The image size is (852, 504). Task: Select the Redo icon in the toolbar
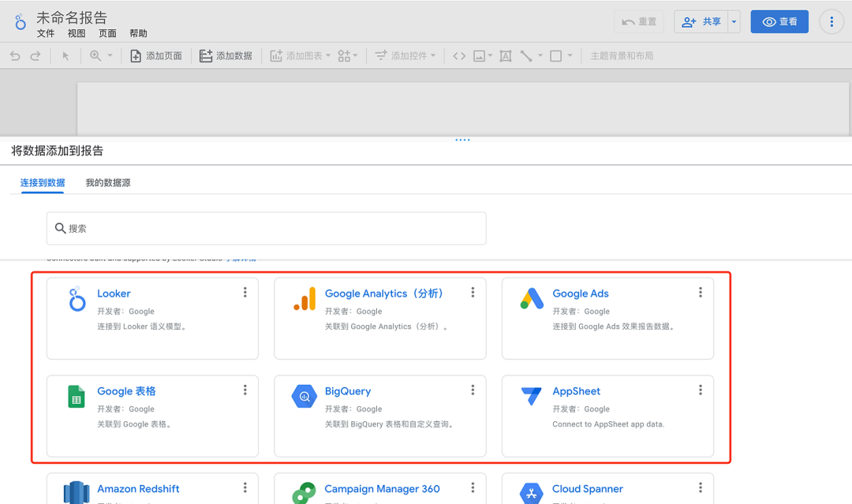(x=35, y=55)
